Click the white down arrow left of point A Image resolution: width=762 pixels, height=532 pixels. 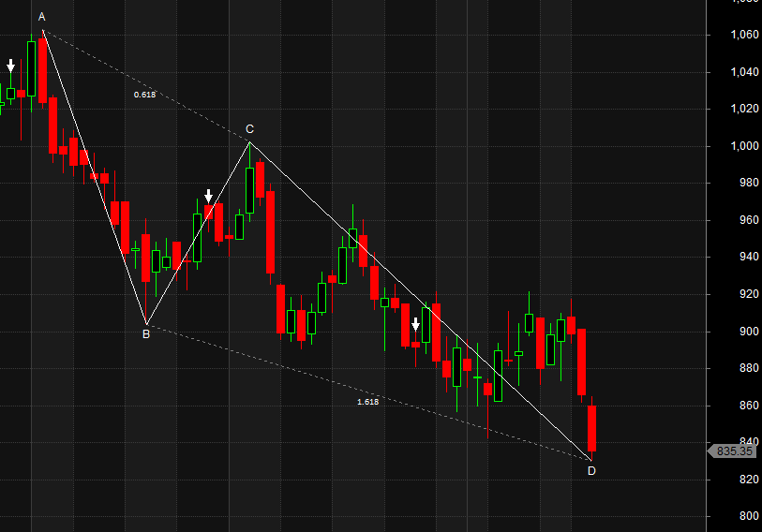[x=10, y=66]
